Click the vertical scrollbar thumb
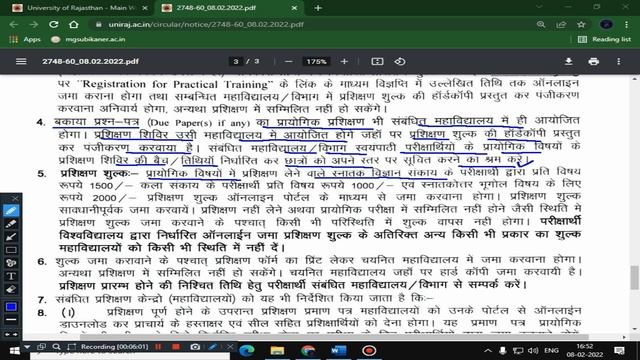The height and width of the screenshot is (360, 640). tap(634, 277)
